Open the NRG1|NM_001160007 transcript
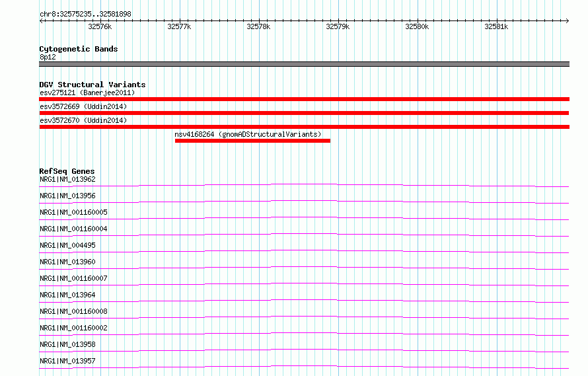 (x=74, y=278)
